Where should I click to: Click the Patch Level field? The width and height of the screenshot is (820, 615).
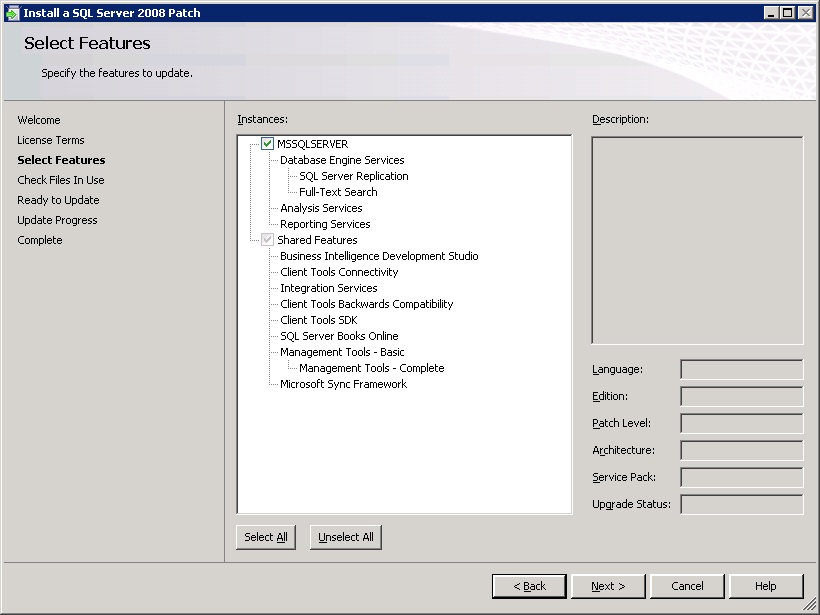point(742,423)
